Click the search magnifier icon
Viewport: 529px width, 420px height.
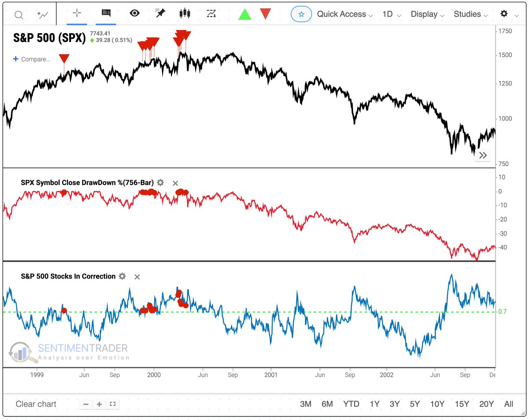click(x=19, y=15)
